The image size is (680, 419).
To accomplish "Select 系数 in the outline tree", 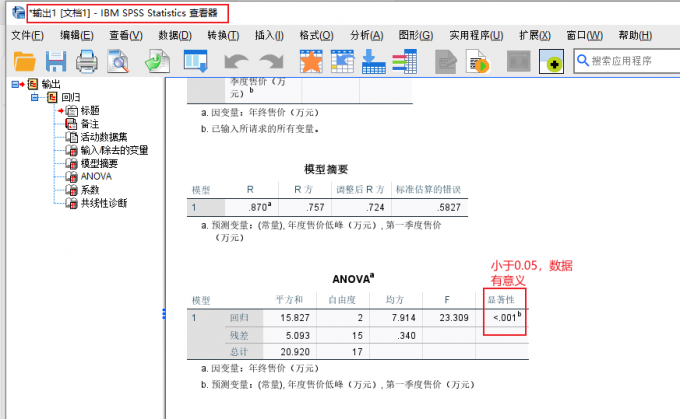I will (90, 189).
